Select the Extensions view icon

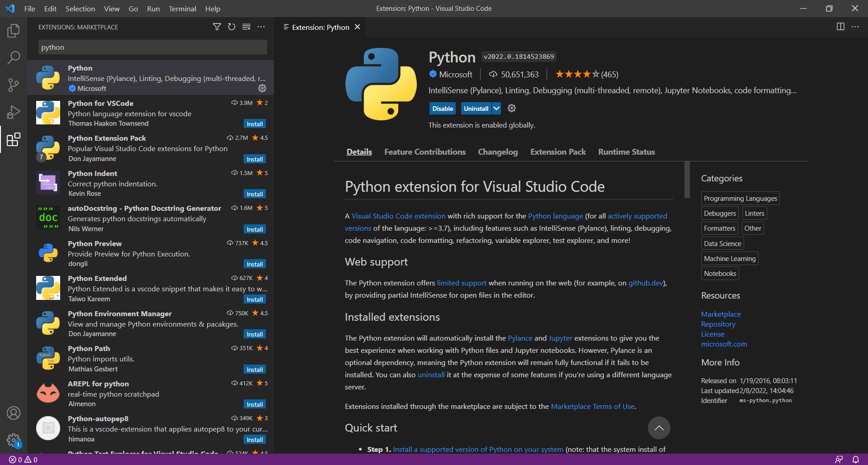(14, 139)
